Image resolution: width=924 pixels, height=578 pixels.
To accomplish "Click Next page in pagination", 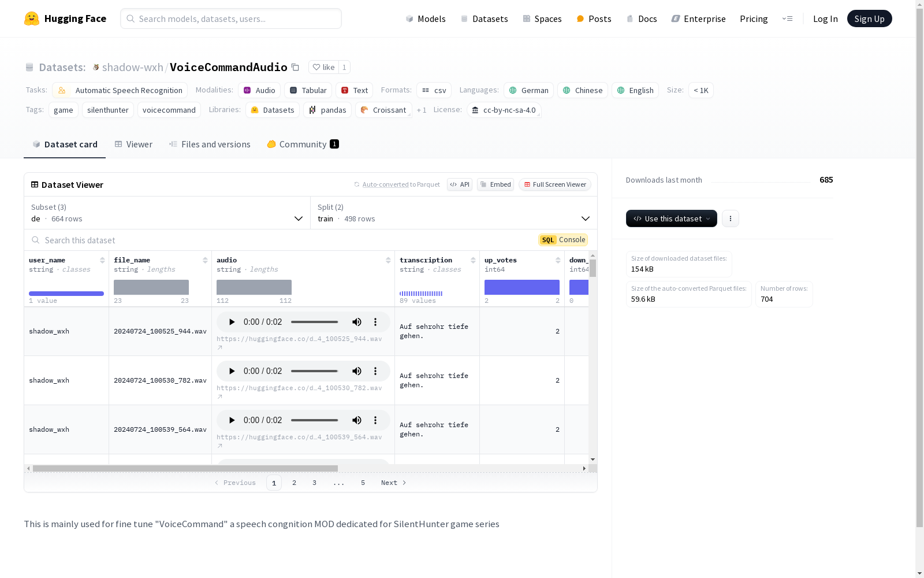I will pyautogui.click(x=394, y=483).
